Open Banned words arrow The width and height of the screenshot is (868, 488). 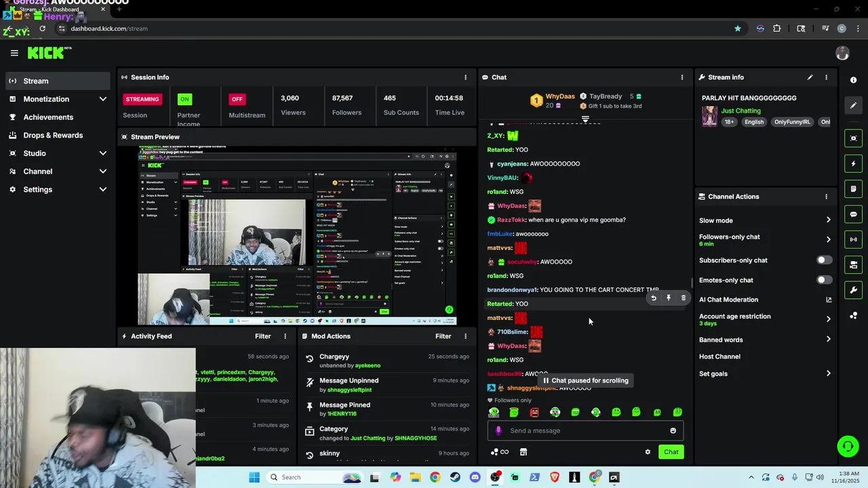coord(828,340)
